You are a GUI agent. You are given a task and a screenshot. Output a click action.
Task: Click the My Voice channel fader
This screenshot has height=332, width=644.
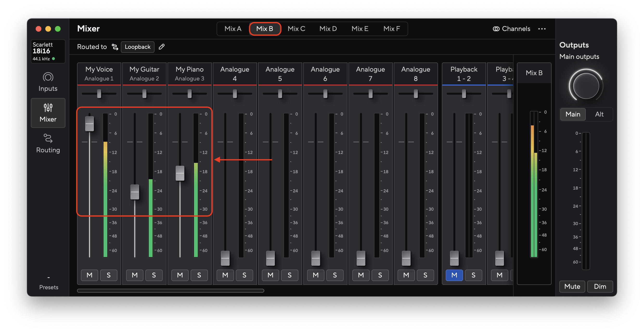pyautogui.click(x=90, y=124)
